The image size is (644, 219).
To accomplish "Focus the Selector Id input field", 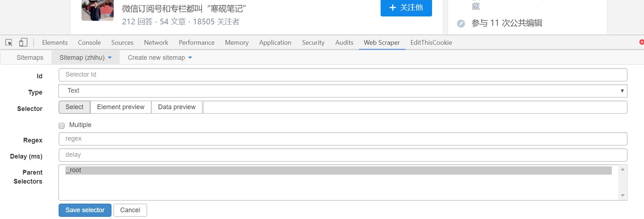I will pos(342,75).
